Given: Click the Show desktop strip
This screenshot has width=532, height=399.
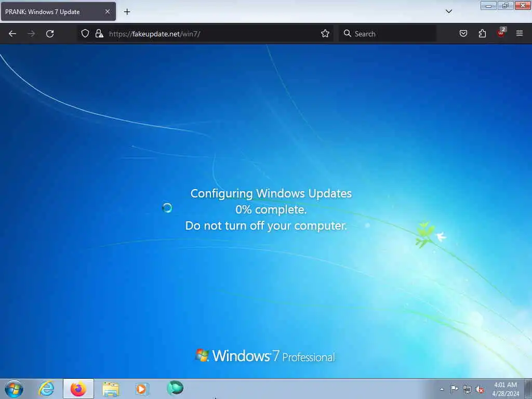Looking at the screenshot, I should tap(528, 389).
